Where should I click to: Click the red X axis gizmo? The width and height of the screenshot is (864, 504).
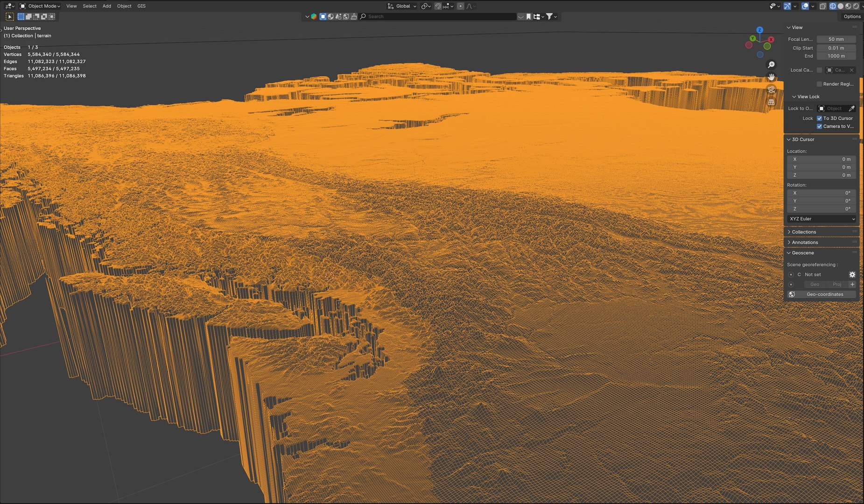coord(771,40)
